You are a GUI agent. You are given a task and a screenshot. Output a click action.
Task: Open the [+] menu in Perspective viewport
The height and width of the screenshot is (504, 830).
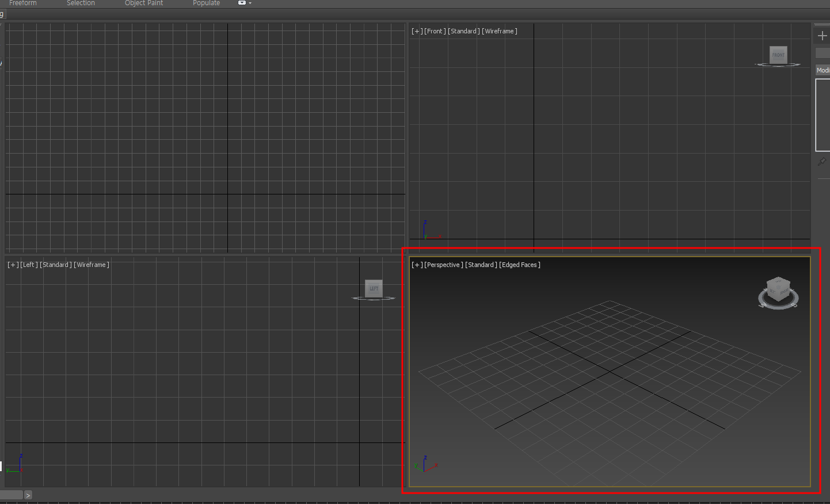[x=417, y=265]
